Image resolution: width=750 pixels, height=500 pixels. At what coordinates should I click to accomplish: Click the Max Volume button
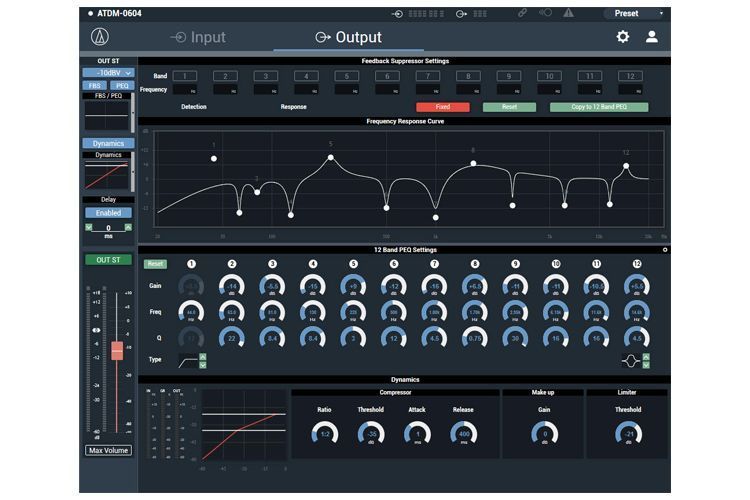pos(108,450)
